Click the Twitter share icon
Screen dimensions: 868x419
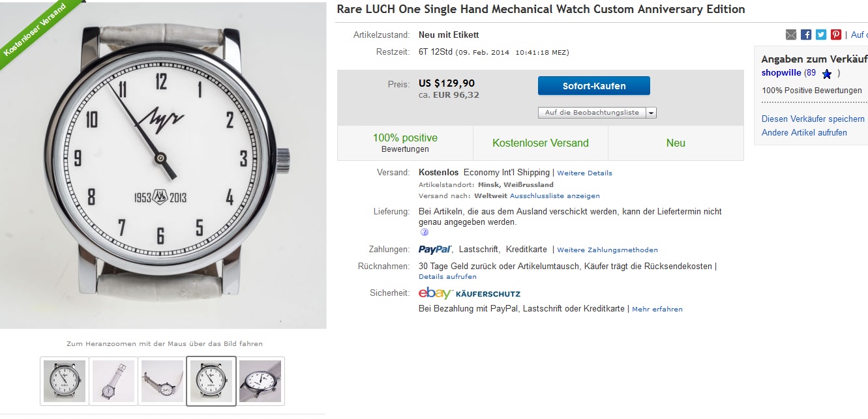tap(821, 35)
